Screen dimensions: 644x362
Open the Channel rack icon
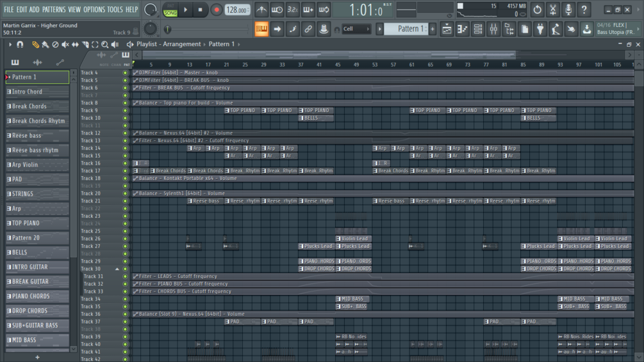(x=477, y=29)
